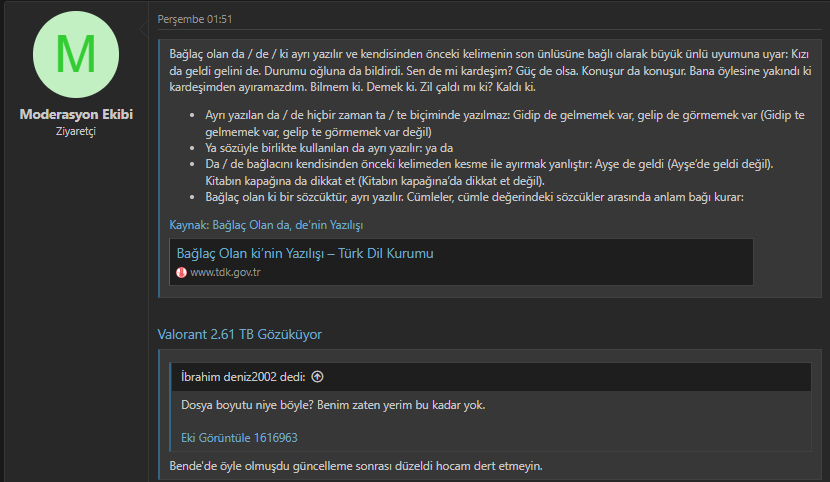Open the Bağlaç Olan ki'nin Yazılışı – Türk Dil Kurumu link
Image resolution: width=830 pixels, height=482 pixels.
(305, 253)
